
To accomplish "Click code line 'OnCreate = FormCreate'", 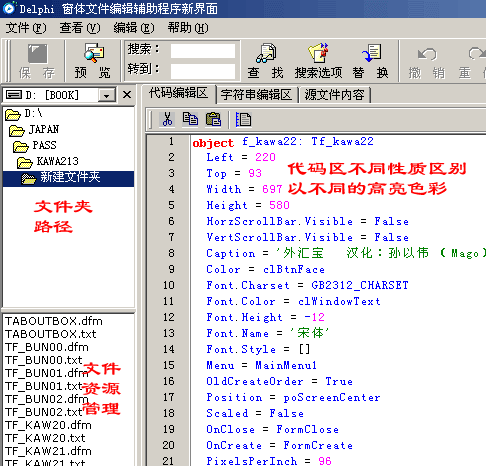I will (x=279, y=445).
